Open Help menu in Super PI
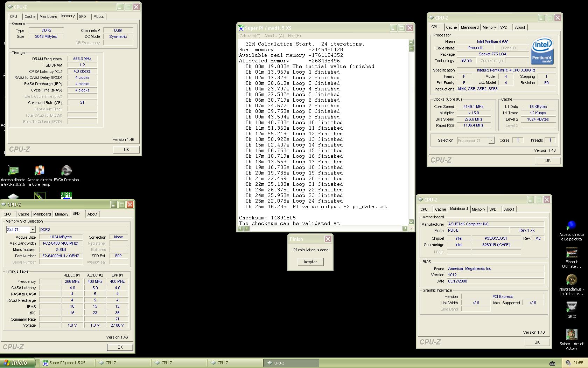 coord(294,36)
